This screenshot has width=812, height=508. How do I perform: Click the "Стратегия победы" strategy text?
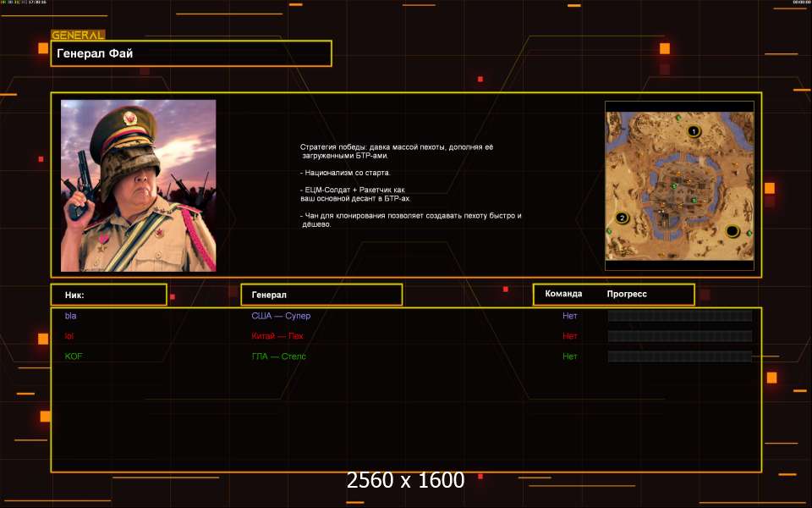397,151
